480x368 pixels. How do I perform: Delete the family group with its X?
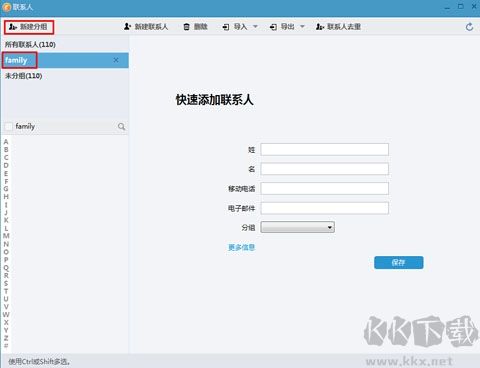click(x=116, y=60)
